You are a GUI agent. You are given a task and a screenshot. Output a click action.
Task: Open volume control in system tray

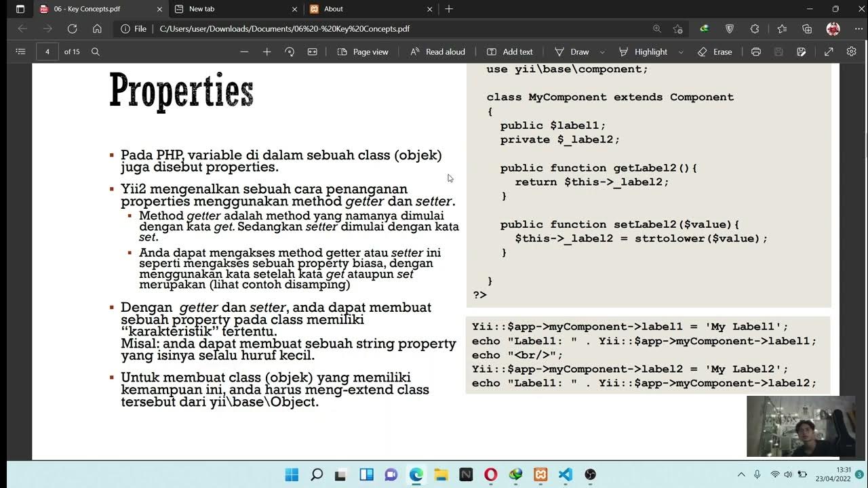788,474
